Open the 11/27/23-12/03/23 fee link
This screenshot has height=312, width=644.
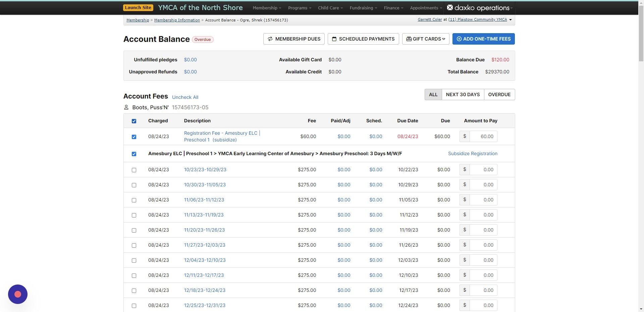(205, 245)
